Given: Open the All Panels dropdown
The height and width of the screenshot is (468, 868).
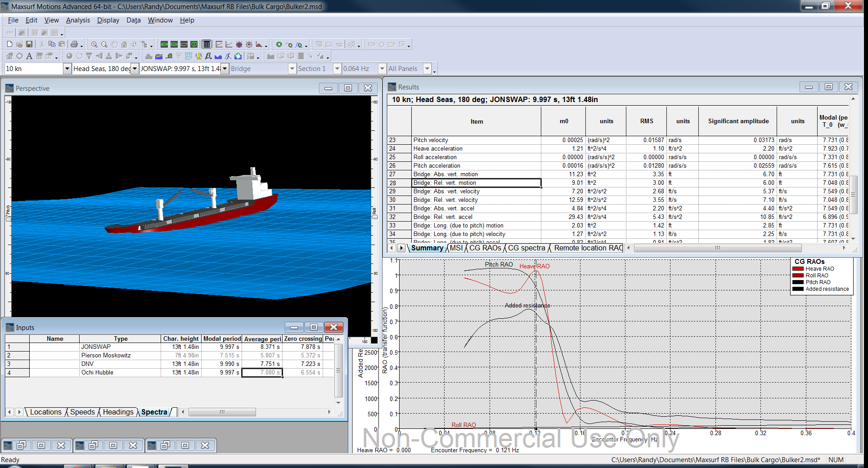Looking at the screenshot, I should (427, 68).
